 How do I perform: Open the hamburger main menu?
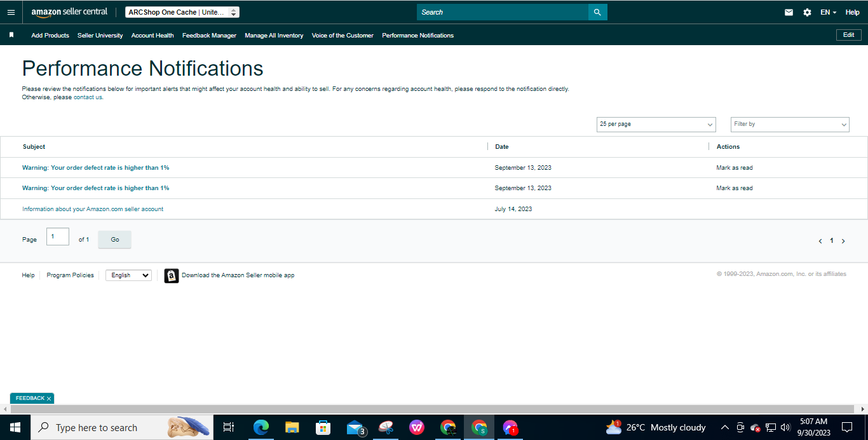coord(11,12)
